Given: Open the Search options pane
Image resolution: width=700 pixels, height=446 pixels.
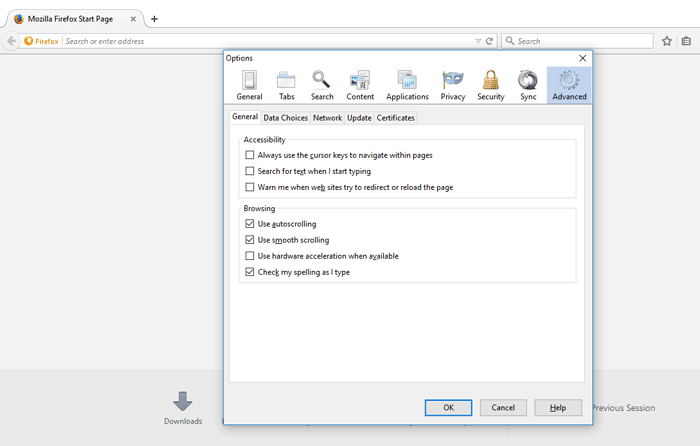Looking at the screenshot, I should (x=322, y=85).
